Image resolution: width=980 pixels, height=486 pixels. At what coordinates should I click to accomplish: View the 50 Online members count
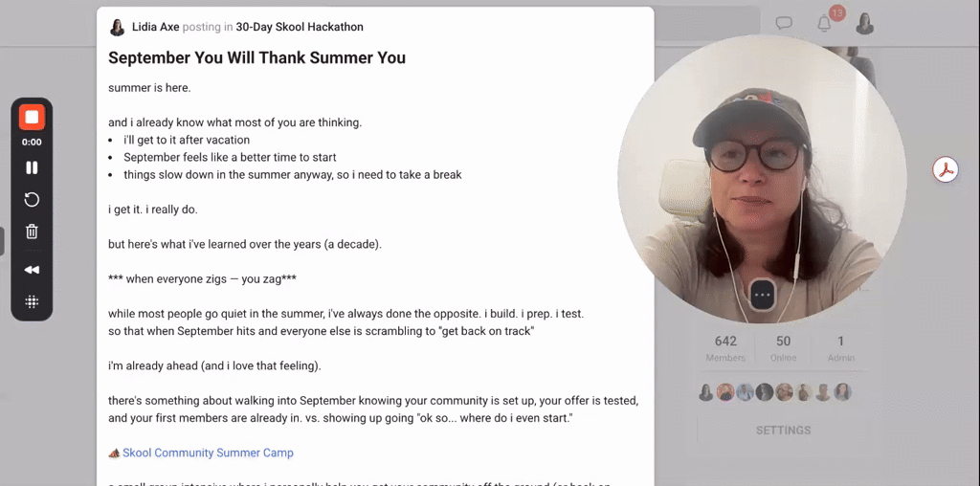coord(783,348)
